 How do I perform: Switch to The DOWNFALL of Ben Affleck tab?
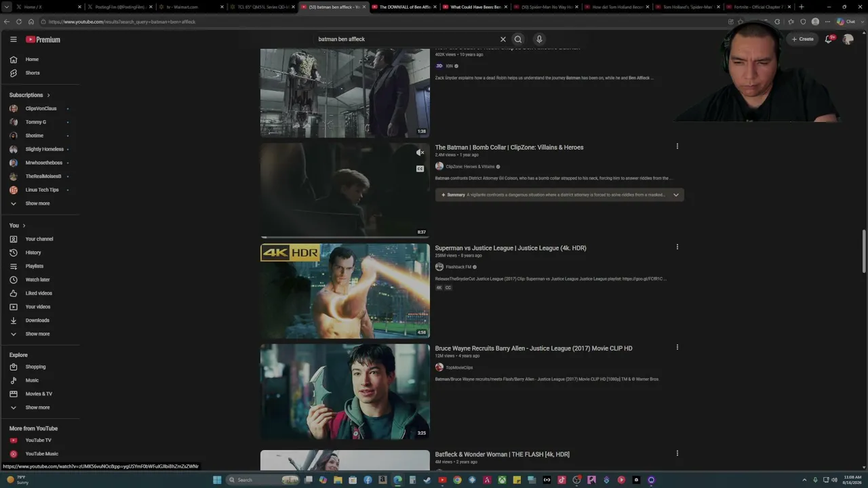coord(404,7)
